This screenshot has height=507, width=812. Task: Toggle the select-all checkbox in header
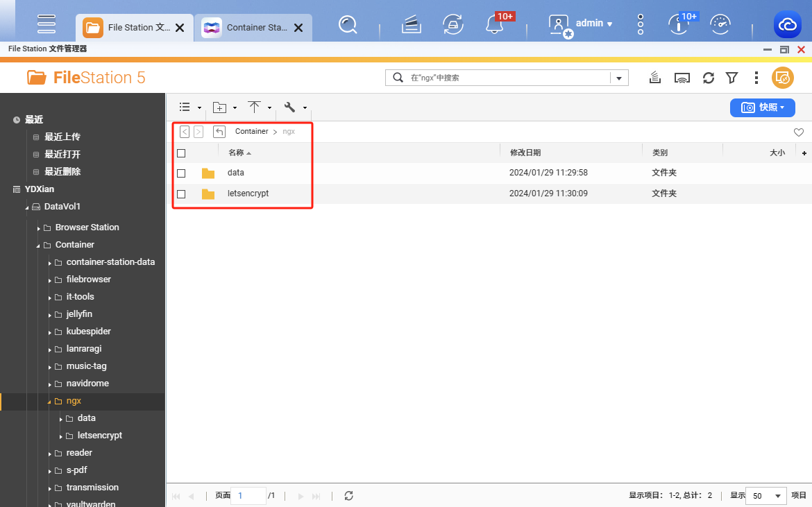pyautogui.click(x=181, y=153)
